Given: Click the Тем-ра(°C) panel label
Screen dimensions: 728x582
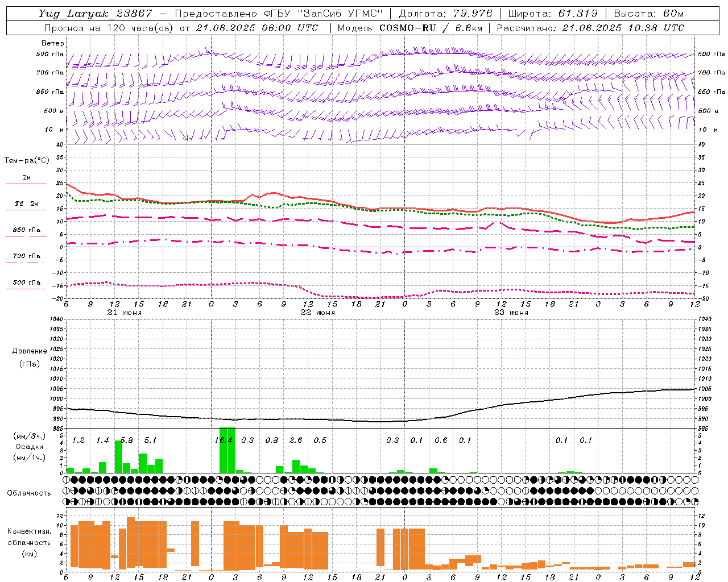Looking at the screenshot, I should point(27,161).
